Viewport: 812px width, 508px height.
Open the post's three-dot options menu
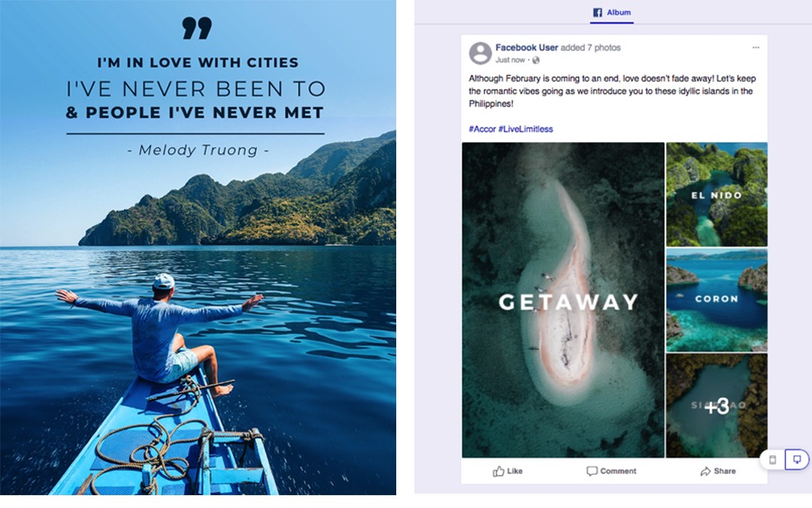[756, 48]
